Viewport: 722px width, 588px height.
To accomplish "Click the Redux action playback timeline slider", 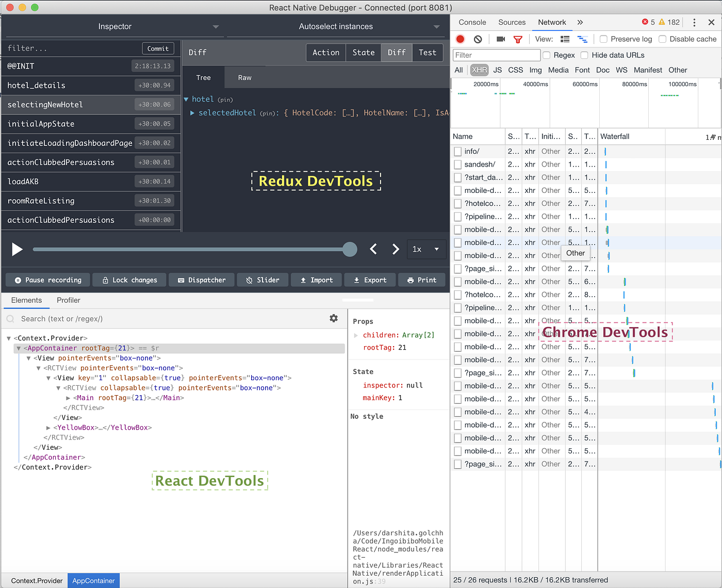I will coord(351,249).
